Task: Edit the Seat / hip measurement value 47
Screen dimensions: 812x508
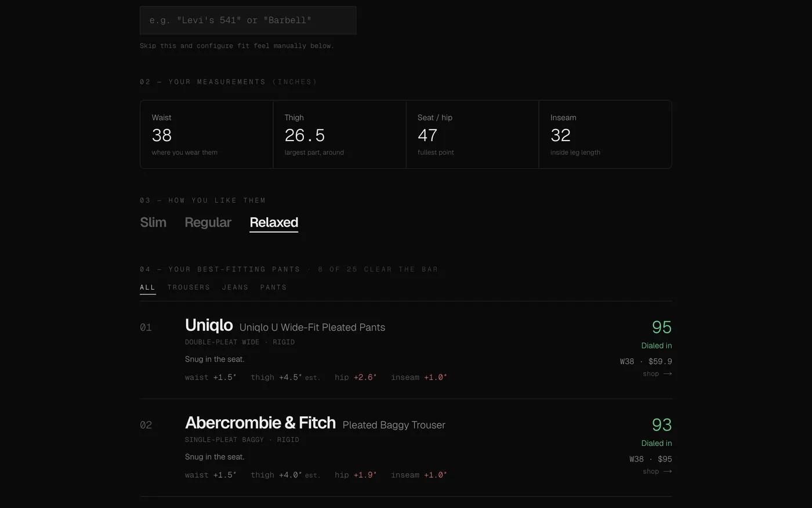Action: click(x=427, y=135)
